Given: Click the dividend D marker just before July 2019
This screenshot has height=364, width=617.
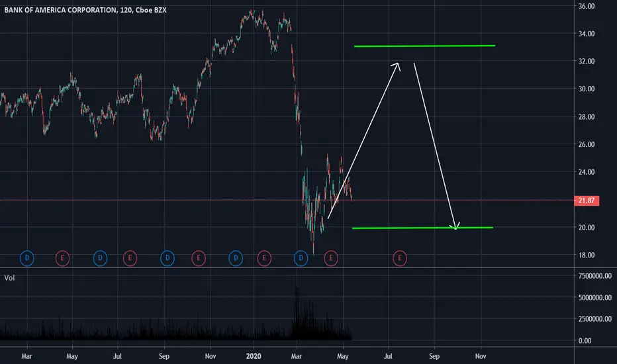Looking at the screenshot, I should pos(100,258).
